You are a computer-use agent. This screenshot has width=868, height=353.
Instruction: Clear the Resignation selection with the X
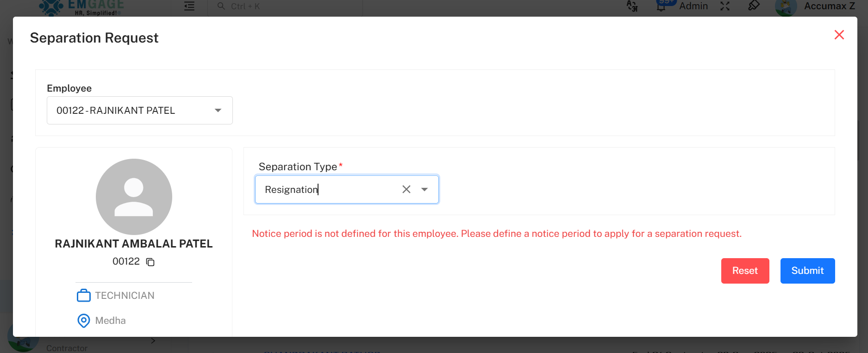pyautogui.click(x=406, y=189)
